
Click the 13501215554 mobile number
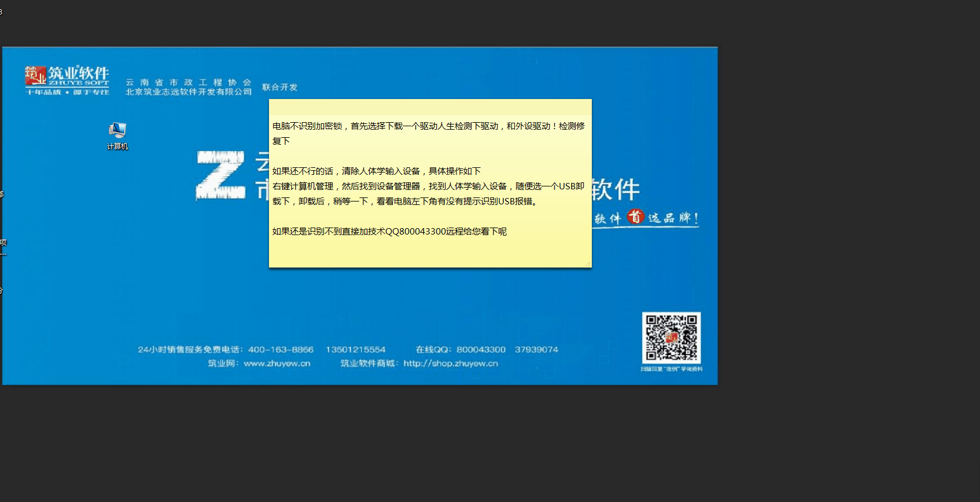coord(355,350)
